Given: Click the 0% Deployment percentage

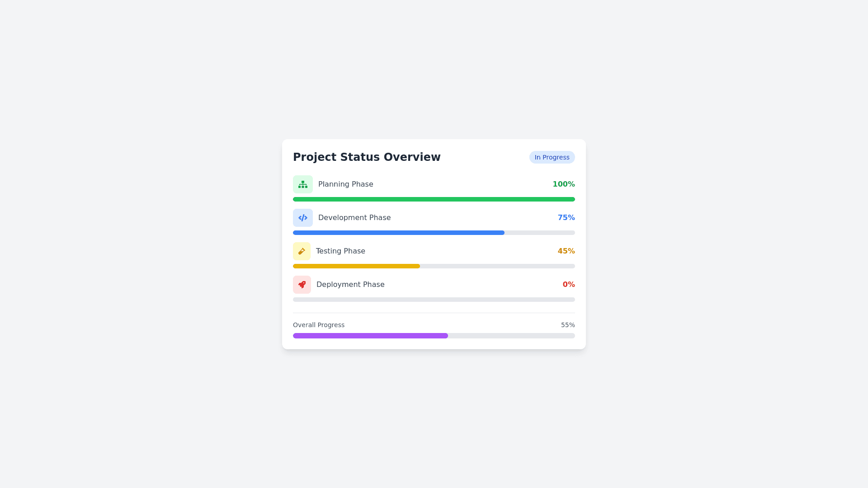Looking at the screenshot, I should click(x=568, y=285).
